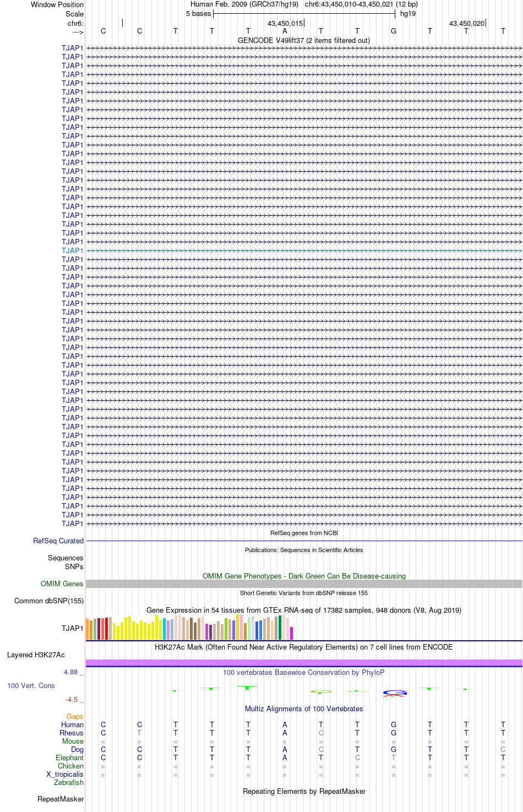Click the 'chr6:' base position label

point(75,24)
